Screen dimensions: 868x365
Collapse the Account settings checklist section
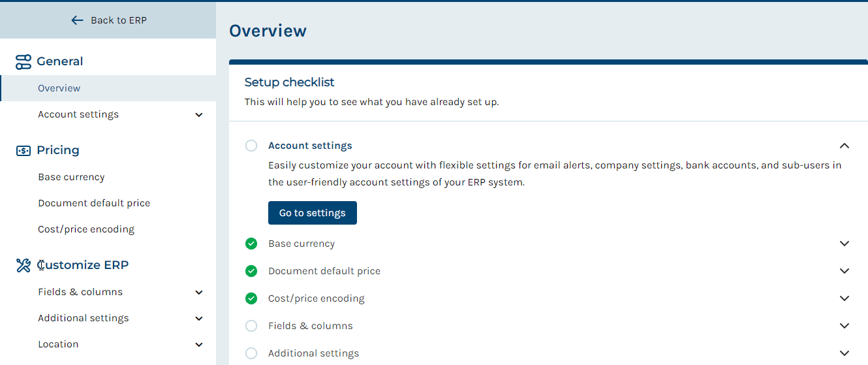click(845, 146)
